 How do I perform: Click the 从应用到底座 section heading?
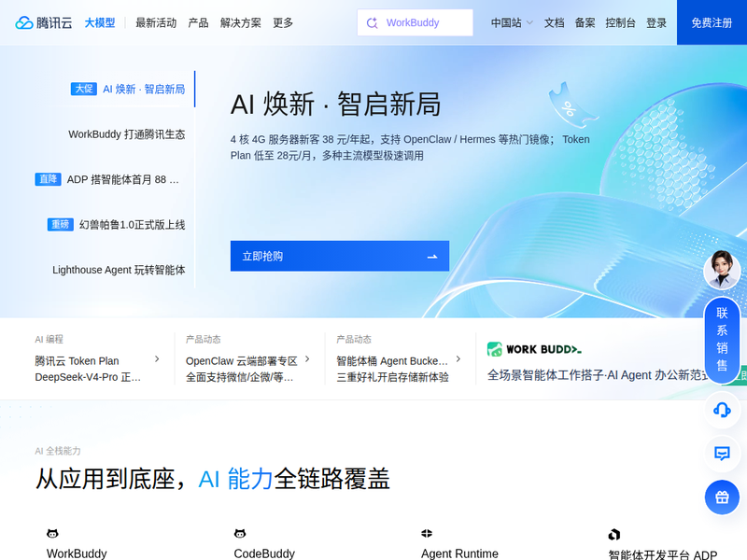[x=213, y=479]
